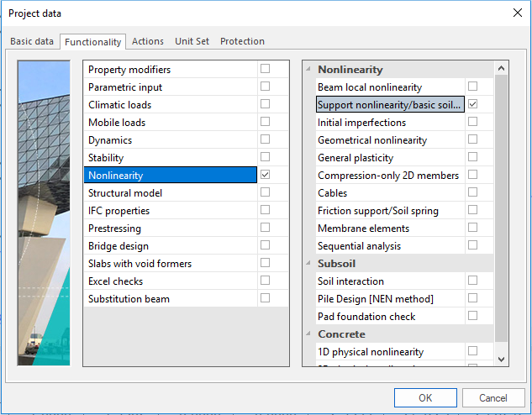The width and height of the screenshot is (532, 415).
Task: Open the Unit Set tab
Action: pos(192,41)
